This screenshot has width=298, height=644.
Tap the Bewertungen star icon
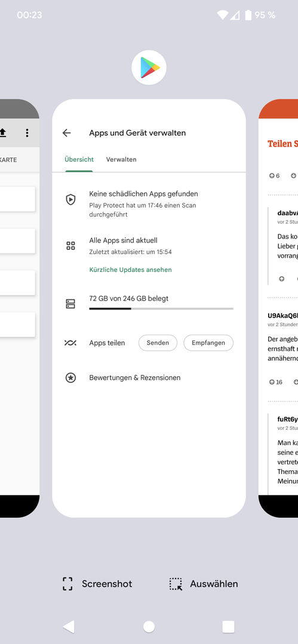(71, 377)
